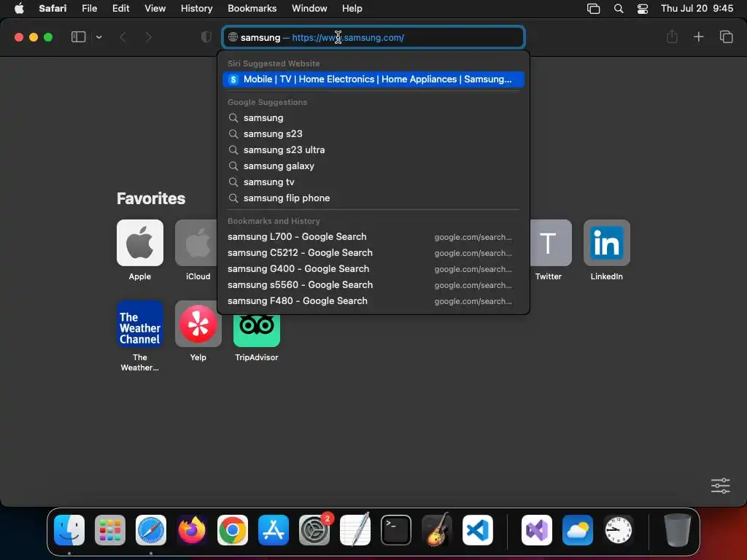
Task: Open history item 'samsung F480 - Google Search'
Action: click(373, 301)
